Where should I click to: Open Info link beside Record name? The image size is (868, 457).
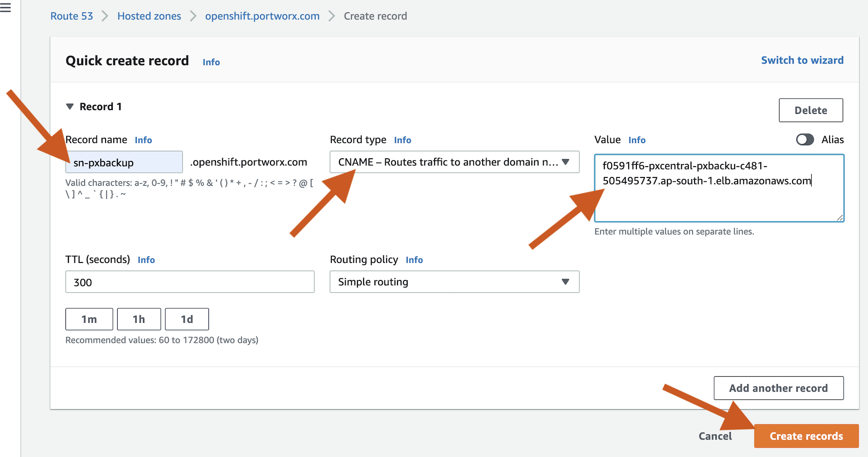(x=143, y=140)
